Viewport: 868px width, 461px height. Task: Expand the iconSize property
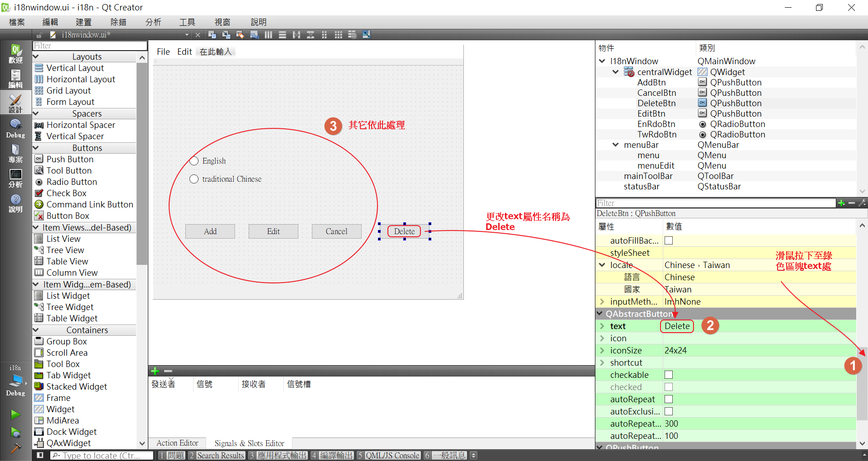pos(602,350)
